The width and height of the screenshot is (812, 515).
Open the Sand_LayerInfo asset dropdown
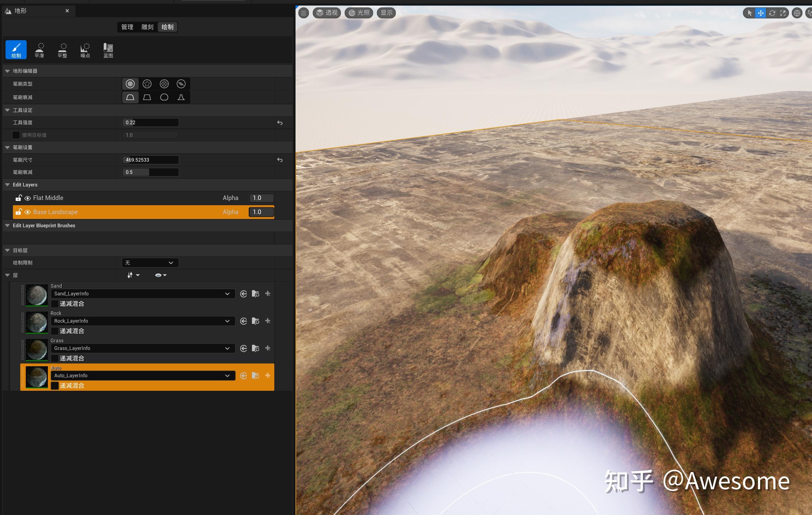(x=143, y=294)
